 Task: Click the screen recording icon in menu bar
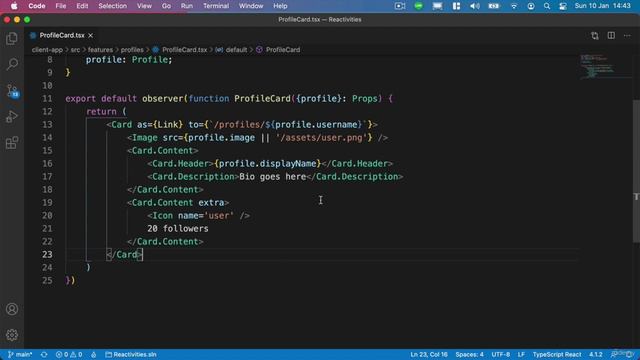[400, 6]
